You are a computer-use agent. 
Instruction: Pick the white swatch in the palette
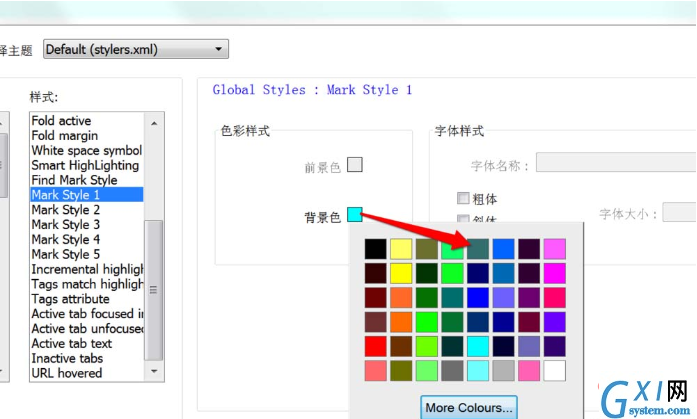point(554,371)
